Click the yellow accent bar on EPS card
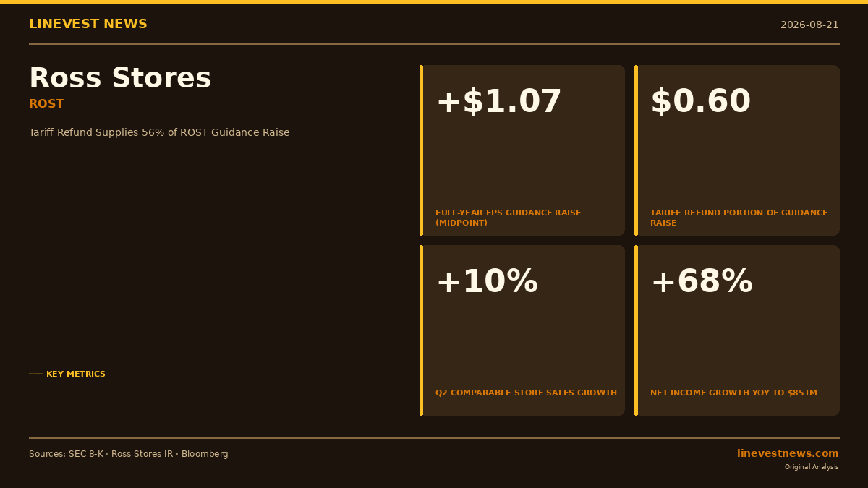This screenshot has height=488, width=868. pos(421,150)
